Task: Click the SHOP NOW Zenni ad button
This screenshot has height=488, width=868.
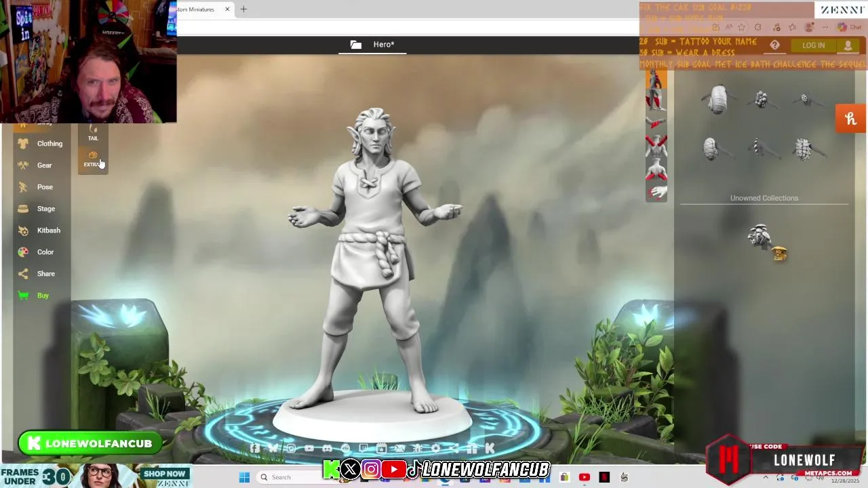Action: click(165, 474)
